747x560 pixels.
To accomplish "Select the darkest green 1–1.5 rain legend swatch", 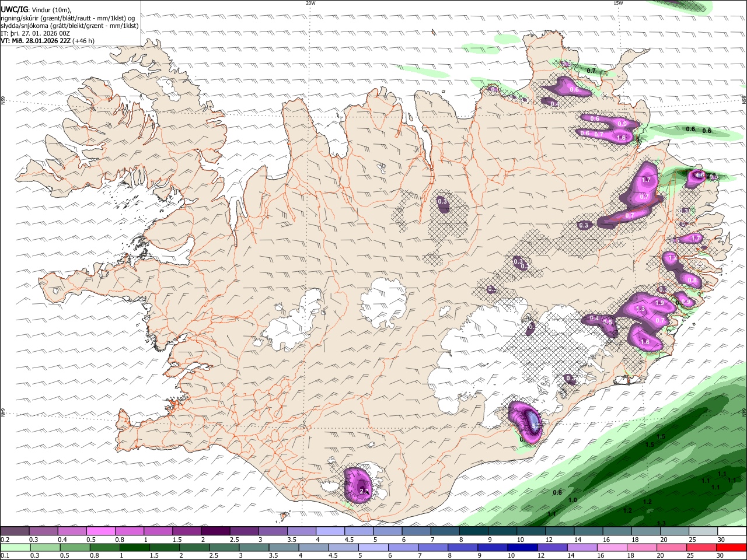I will coord(135,548).
